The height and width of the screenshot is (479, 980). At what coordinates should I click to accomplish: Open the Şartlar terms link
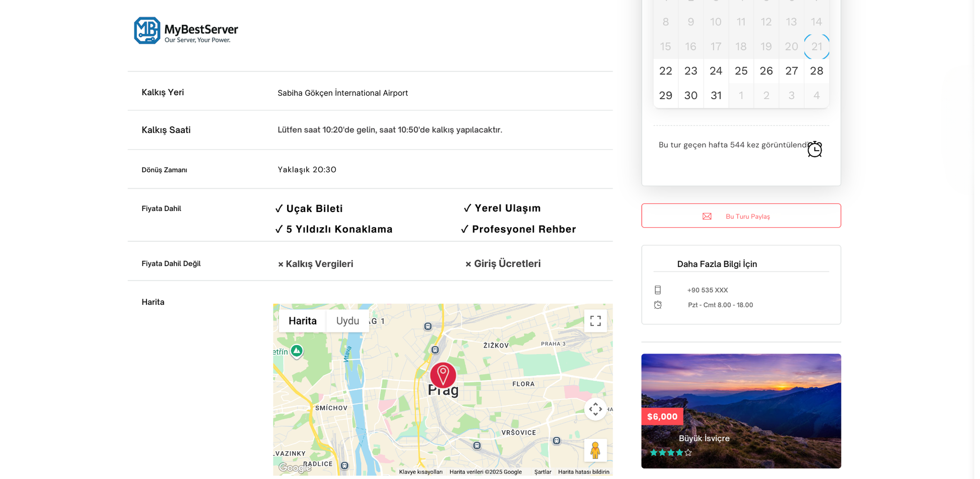[542, 472]
